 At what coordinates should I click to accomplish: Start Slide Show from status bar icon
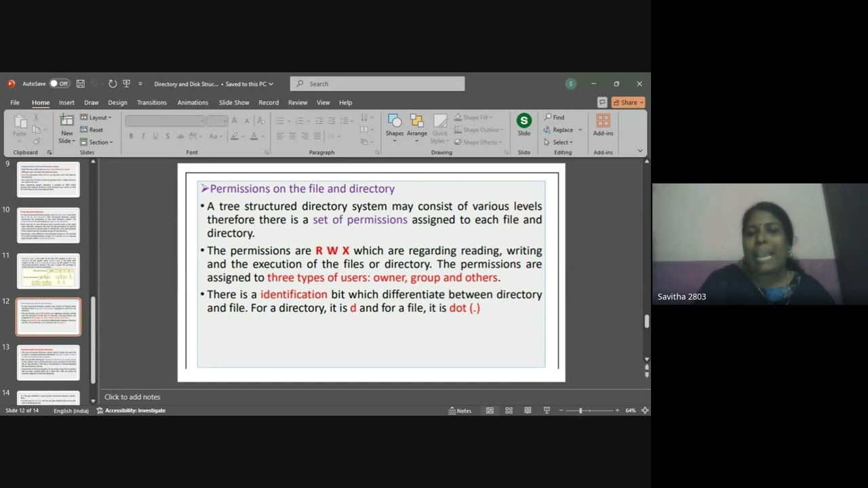click(547, 410)
